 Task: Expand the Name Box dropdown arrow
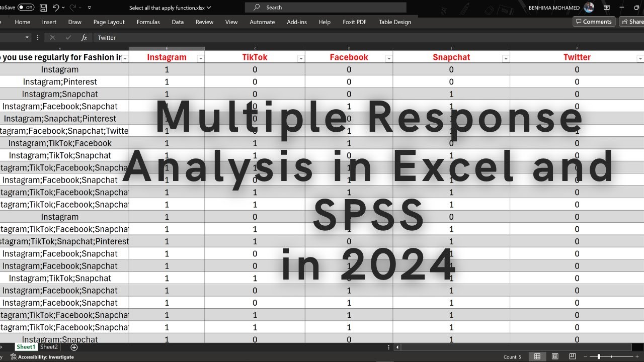(x=27, y=38)
